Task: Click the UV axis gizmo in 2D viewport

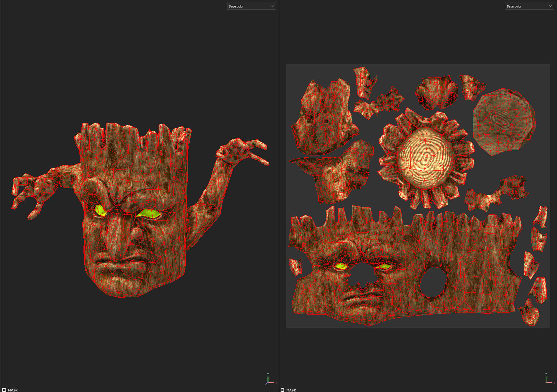Action: point(550,379)
